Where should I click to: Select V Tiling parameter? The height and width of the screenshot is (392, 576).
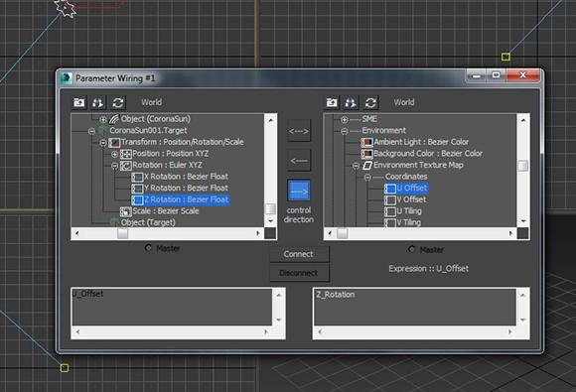[x=409, y=222]
